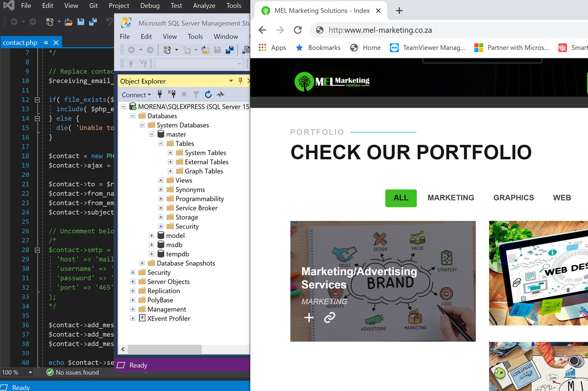
Task: Pin the contact.php editor tab
Action: click(46, 43)
